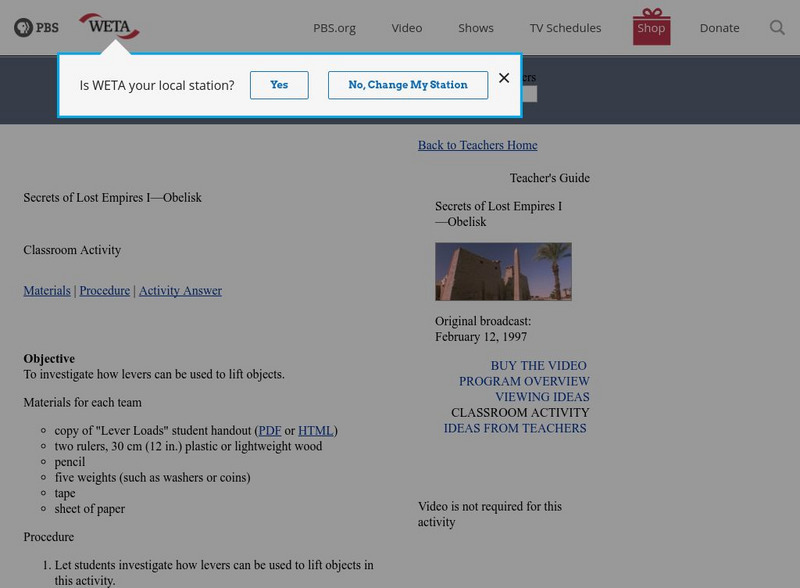This screenshot has height=588, width=800.
Task: Open IDEAS FROM TEACHERS link
Action: coord(515,428)
